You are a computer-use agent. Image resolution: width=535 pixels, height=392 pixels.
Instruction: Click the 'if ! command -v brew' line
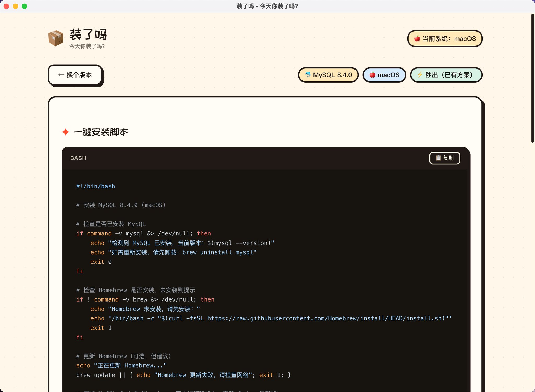tap(145, 299)
